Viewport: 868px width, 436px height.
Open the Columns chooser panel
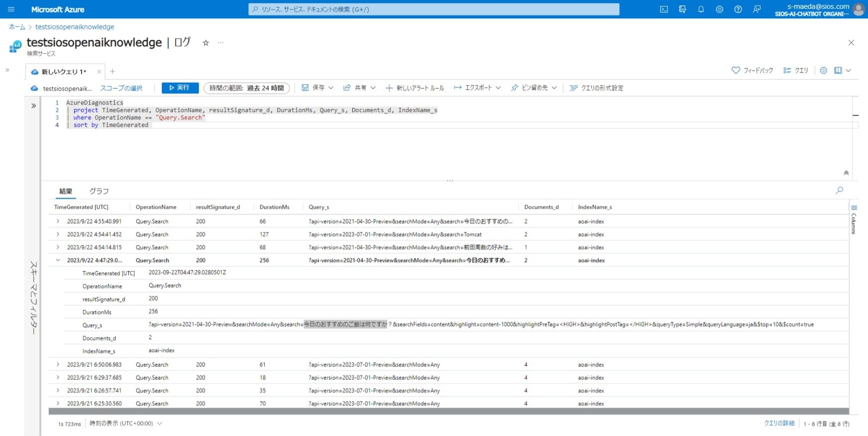[854, 220]
